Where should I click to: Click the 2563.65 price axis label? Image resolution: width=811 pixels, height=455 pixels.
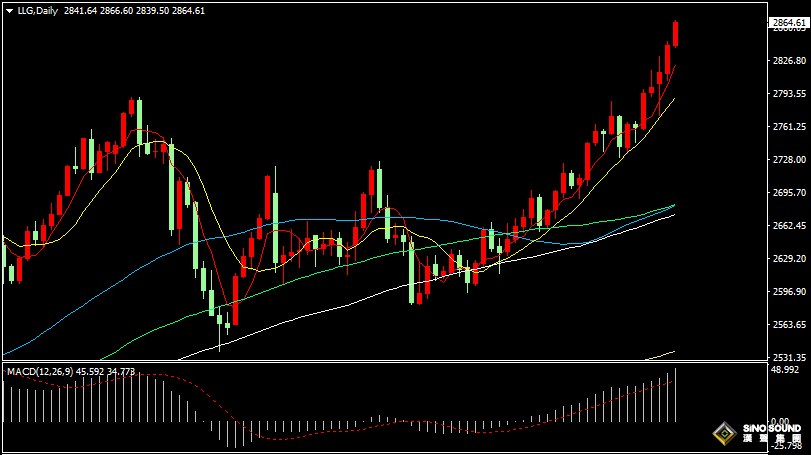coord(789,325)
